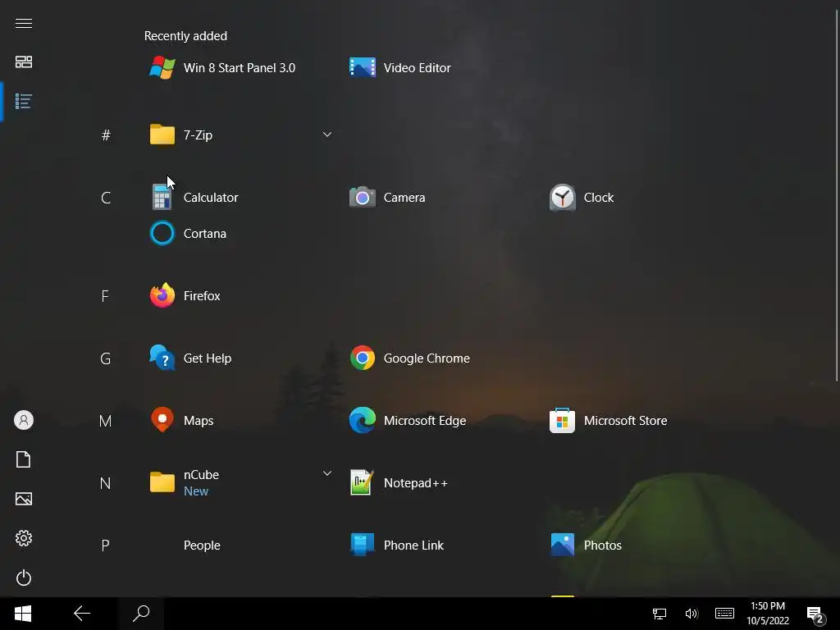Click the C letter group header

[106, 198]
